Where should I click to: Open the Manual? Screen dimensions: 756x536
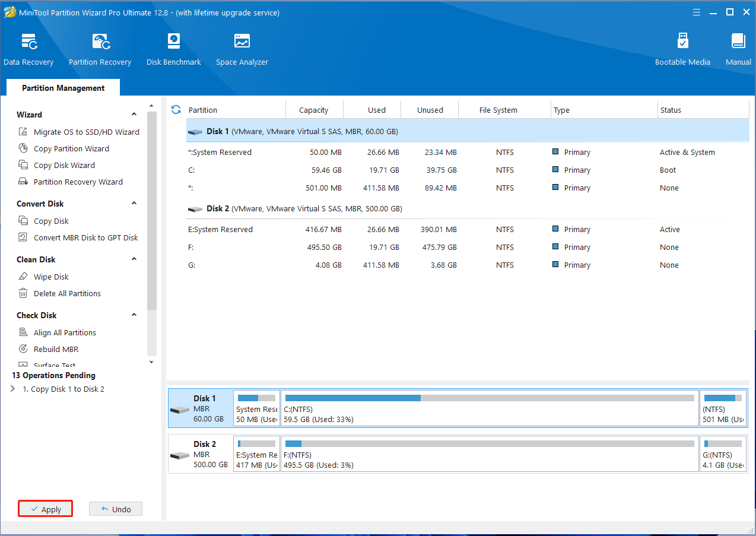coord(738,50)
